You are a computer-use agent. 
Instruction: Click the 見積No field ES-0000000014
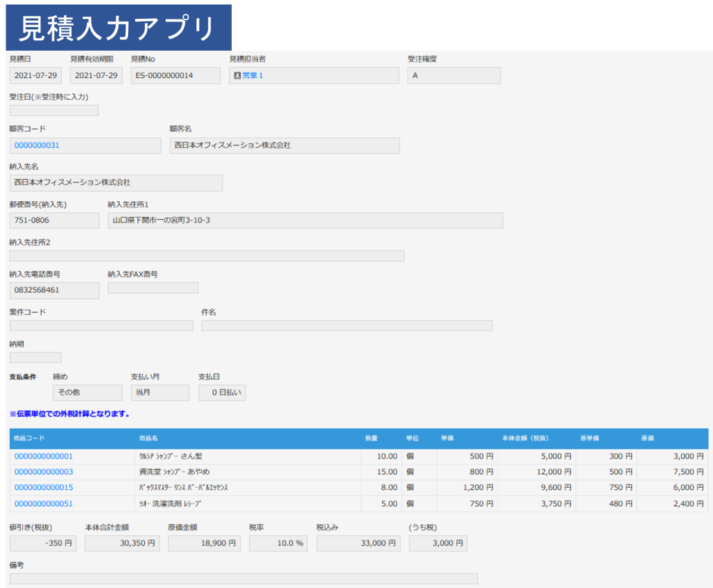point(175,75)
